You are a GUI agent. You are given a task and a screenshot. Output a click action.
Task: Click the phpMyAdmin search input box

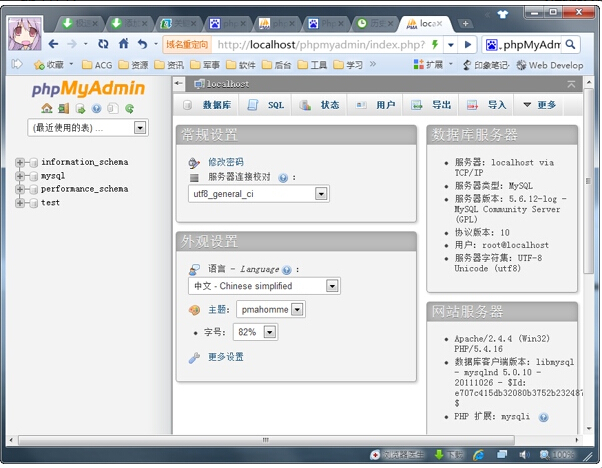pyautogui.click(x=530, y=45)
